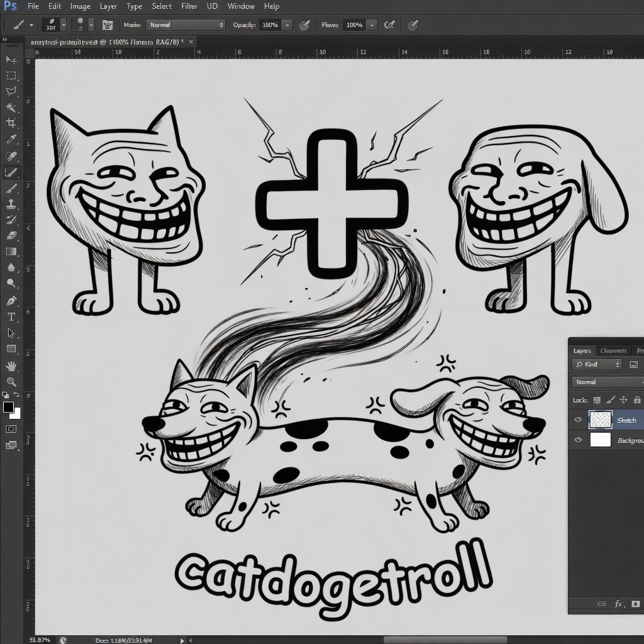The width and height of the screenshot is (644, 644).
Task: Switch to the Channels tab
Action: pyautogui.click(x=613, y=350)
